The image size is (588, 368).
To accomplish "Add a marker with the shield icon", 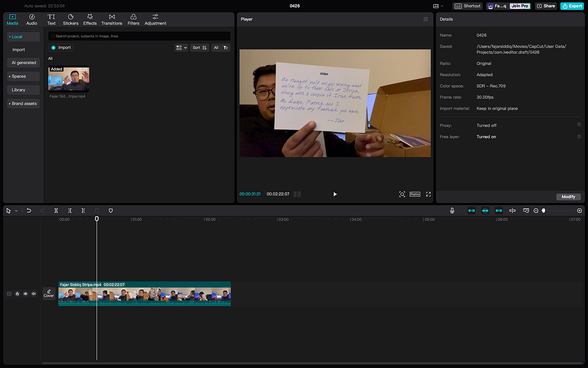I will pos(111,210).
